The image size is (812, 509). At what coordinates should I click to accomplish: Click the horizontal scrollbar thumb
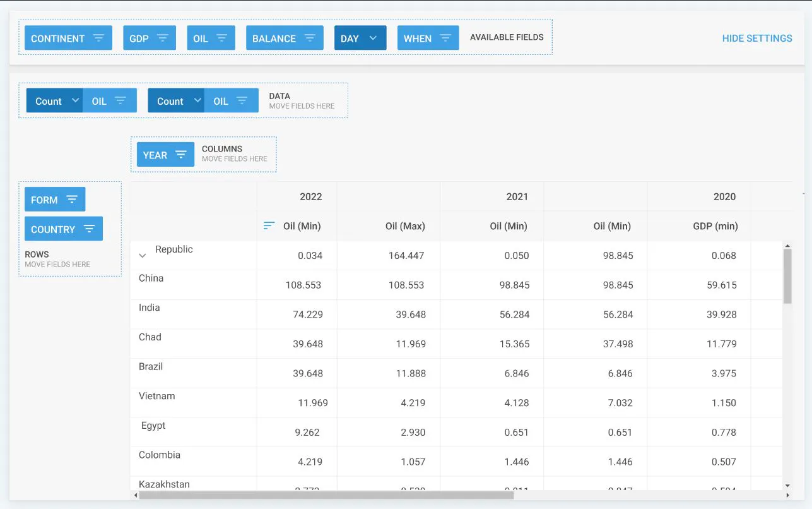coord(326,496)
